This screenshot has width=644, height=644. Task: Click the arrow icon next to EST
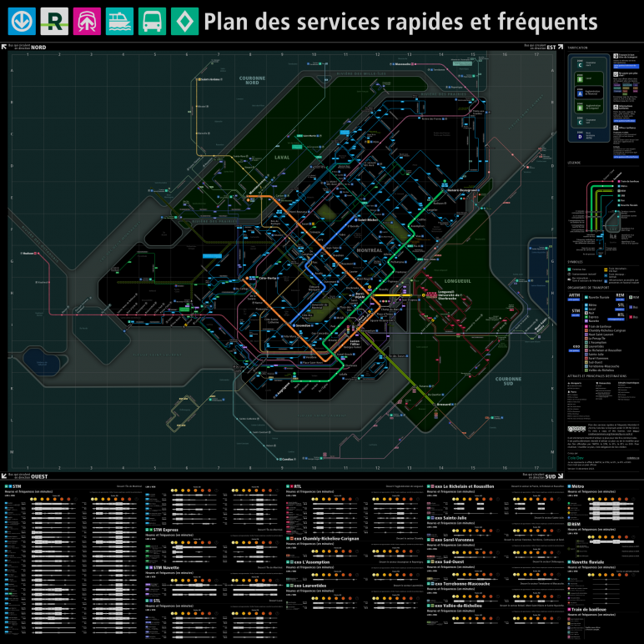[x=561, y=47]
